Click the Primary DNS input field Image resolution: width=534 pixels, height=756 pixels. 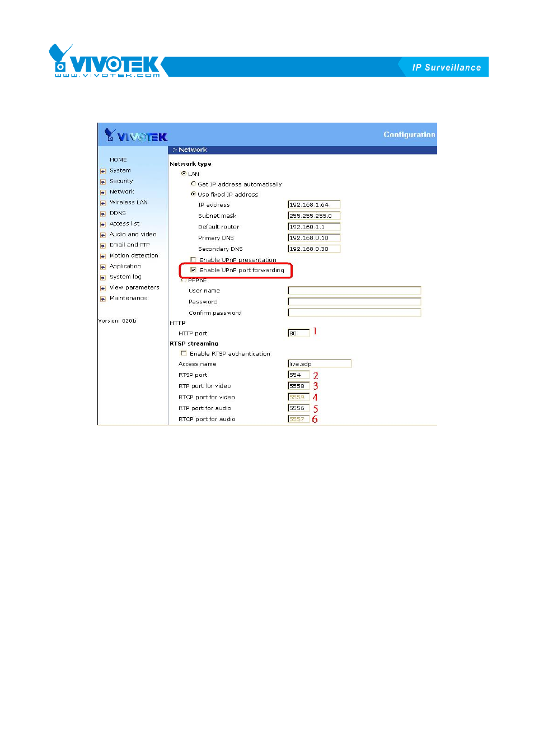pos(314,237)
